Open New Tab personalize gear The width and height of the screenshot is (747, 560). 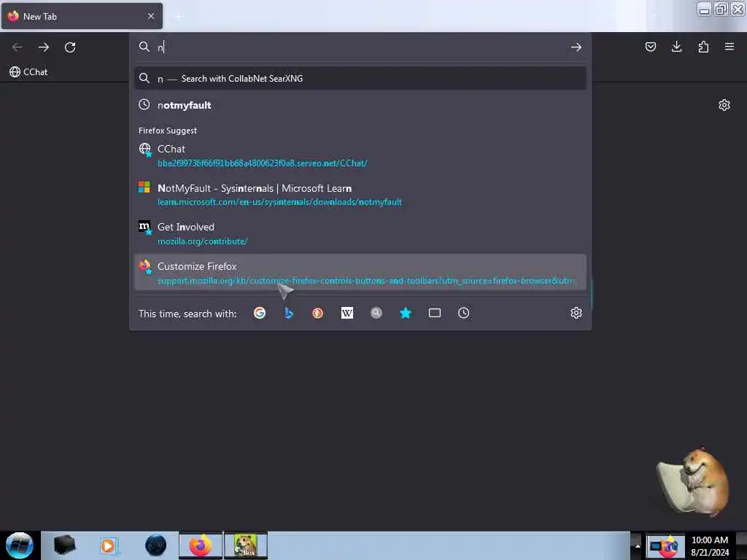coord(724,105)
